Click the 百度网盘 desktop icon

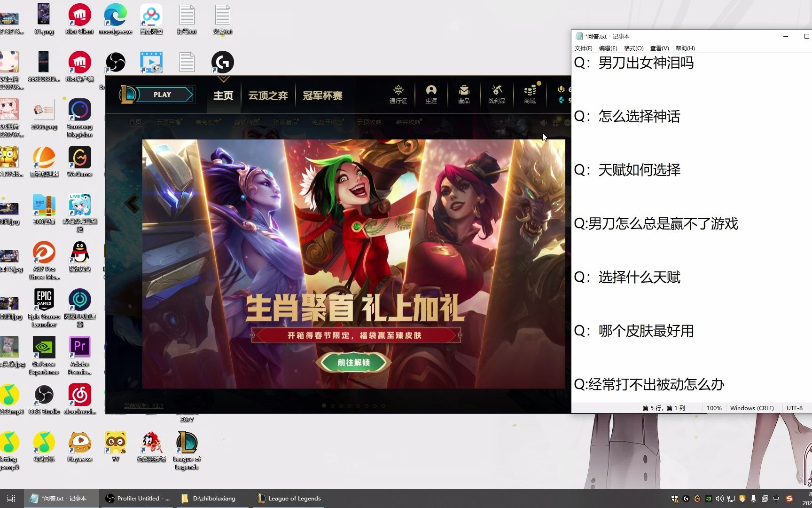[151, 19]
